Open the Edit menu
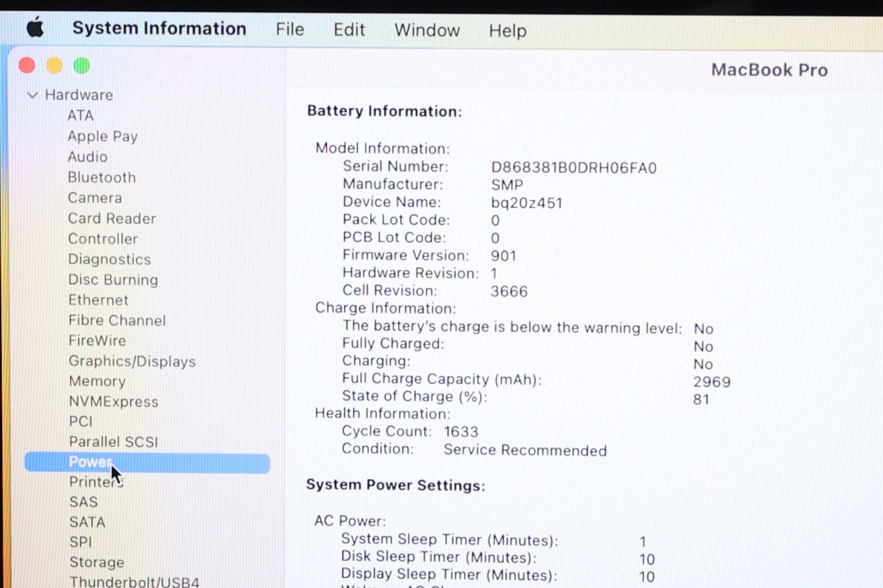 pyautogui.click(x=349, y=30)
